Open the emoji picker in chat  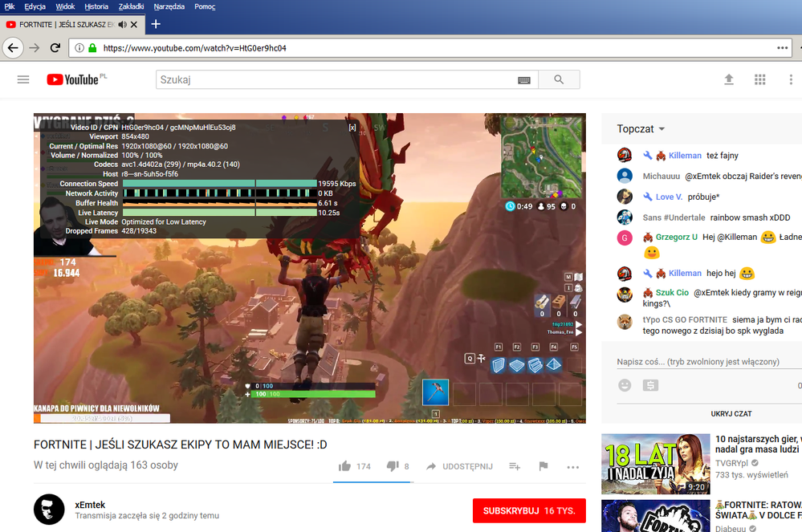click(x=625, y=385)
